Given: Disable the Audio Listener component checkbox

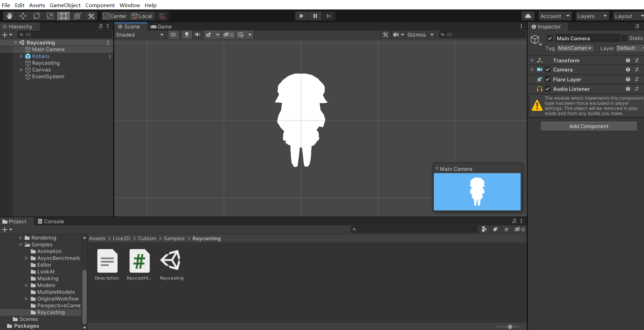Looking at the screenshot, I should click(548, 89).
